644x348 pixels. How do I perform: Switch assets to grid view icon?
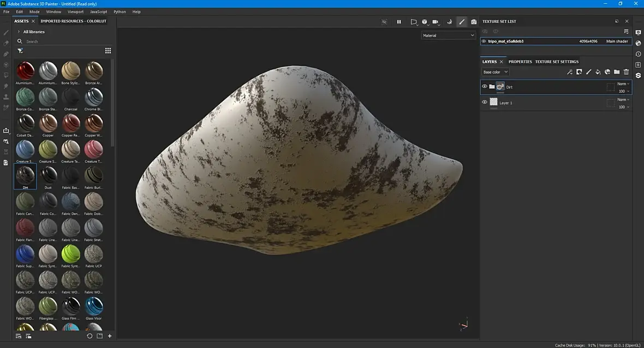pos(108,51)
